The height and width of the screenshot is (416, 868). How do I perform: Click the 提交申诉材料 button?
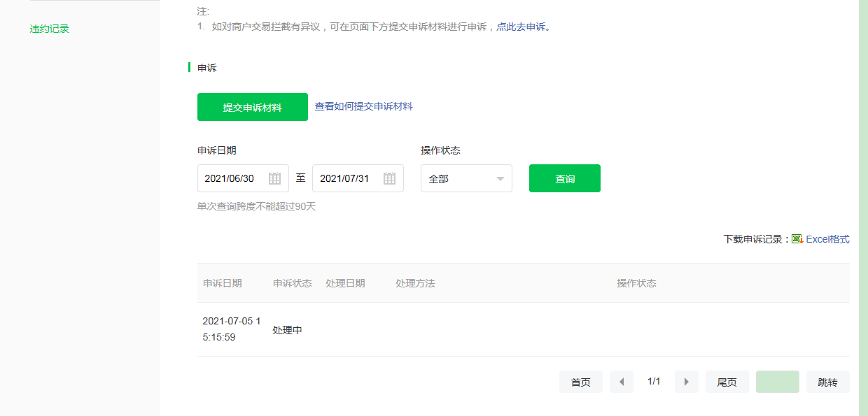253,107
